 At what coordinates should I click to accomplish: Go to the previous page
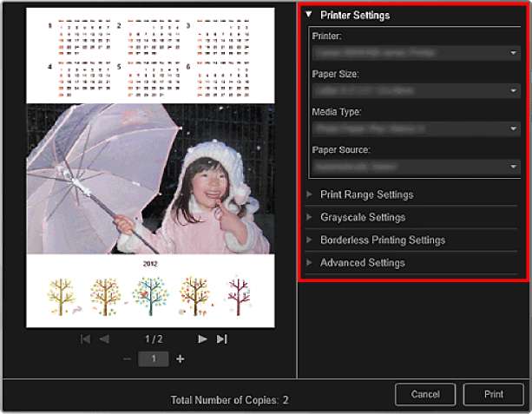pyautogui.click(x=104, y=339)
